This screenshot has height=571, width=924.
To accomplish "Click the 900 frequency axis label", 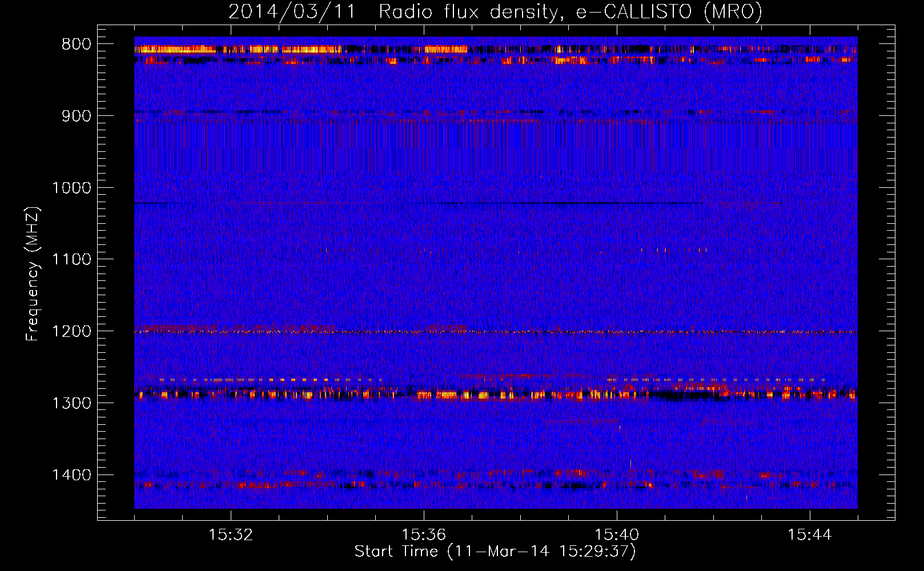I will tap(76, 116).
